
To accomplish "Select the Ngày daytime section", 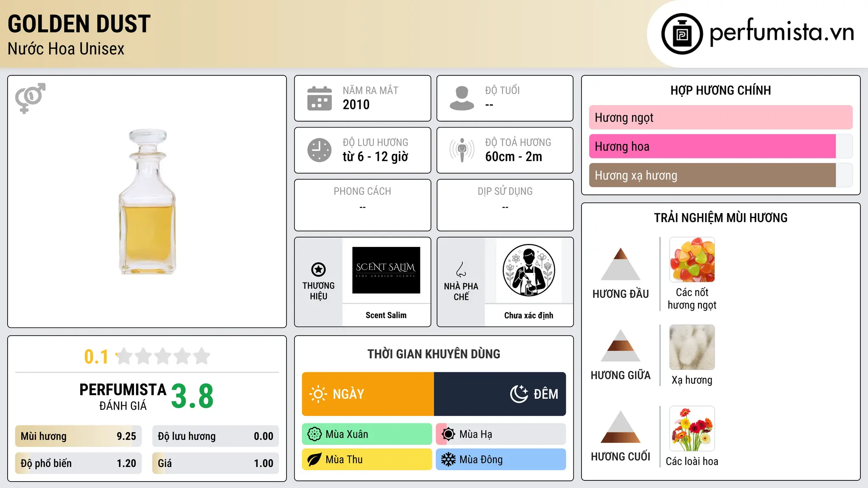I will (x=368, y=394).
